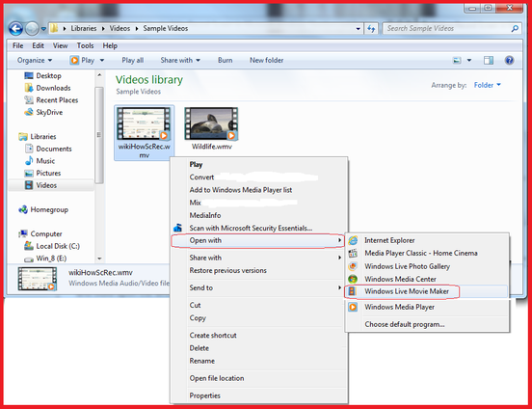Click the refresh icon beside address bar
This screenshot has width=532, height=409.
coord(371,29)
